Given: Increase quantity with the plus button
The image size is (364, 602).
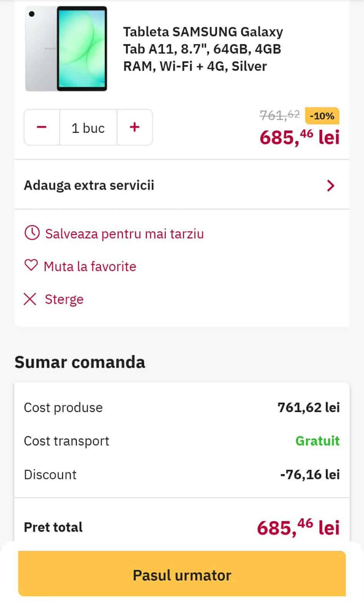Looking at the screenshot, I should tap(134, 127).
